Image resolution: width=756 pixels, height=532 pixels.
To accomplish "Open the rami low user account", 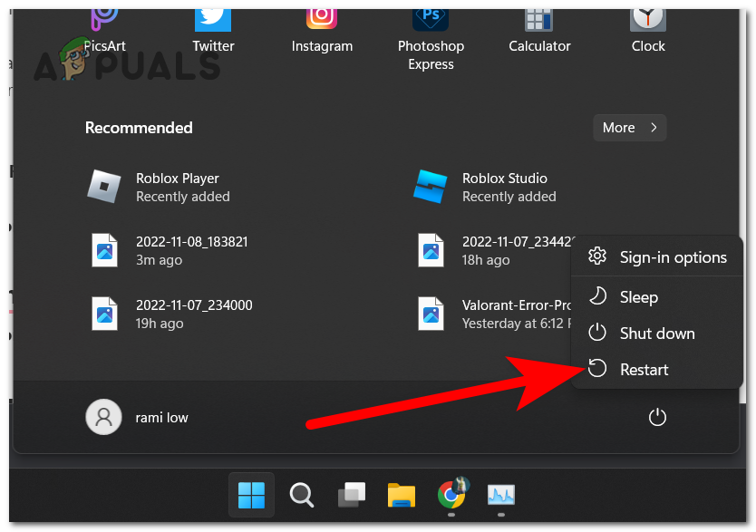I will coord(138,418).
